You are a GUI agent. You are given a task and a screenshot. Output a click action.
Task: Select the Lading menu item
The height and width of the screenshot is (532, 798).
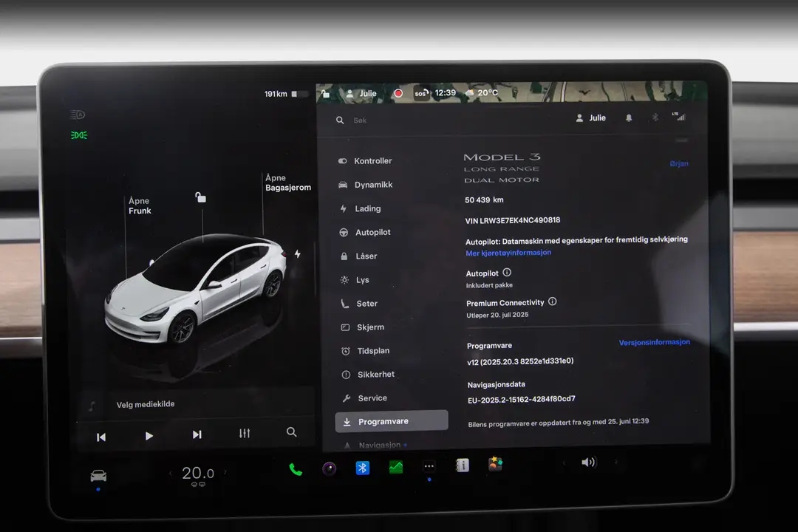(x=361, y=208)
